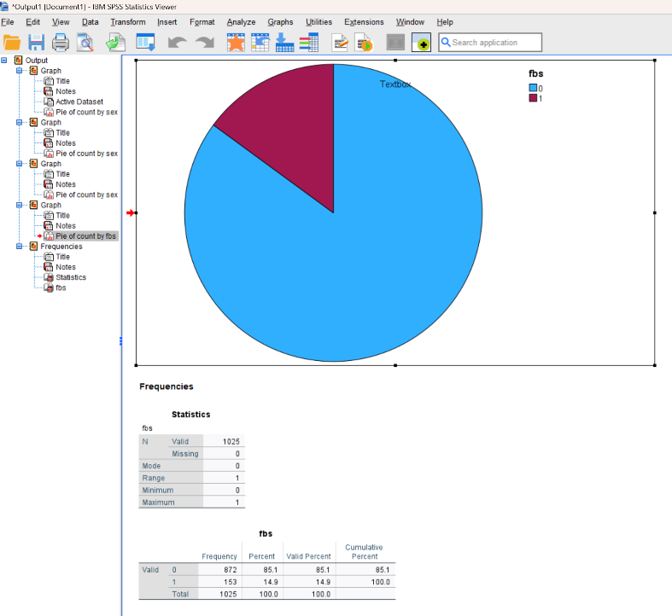Select 'Pie of count by fbs' outline item
The image size is (672, 616).
pyautogui.click(x=86, y=236)
